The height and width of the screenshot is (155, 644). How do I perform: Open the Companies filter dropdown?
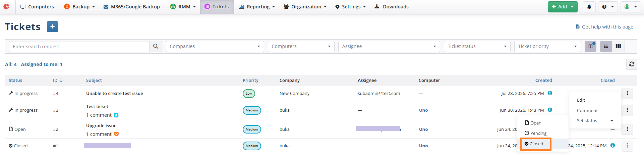point(215,46)
